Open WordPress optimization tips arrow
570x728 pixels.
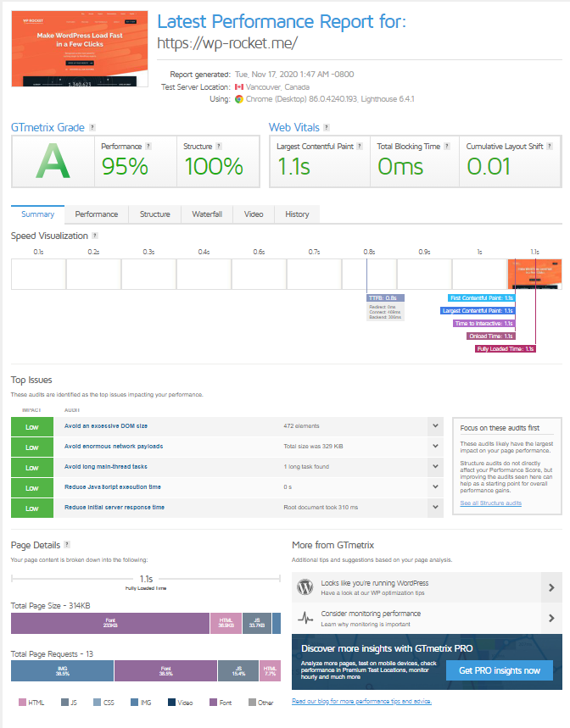[551, 588]
